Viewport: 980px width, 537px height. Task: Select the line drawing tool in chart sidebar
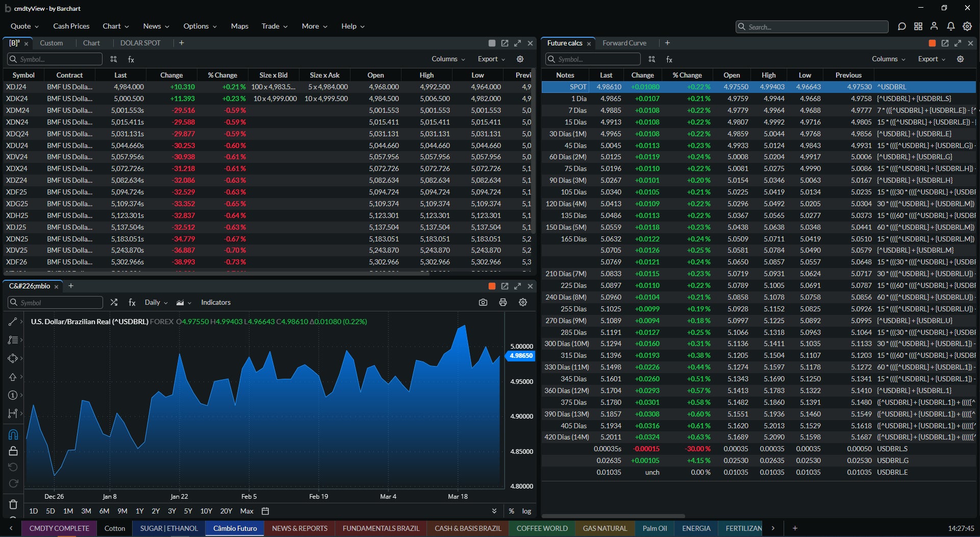[x=13, y=322]
